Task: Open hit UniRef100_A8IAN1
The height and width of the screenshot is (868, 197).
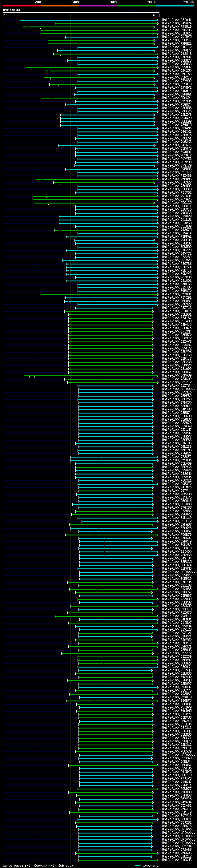Action: (x=177, y=20)
